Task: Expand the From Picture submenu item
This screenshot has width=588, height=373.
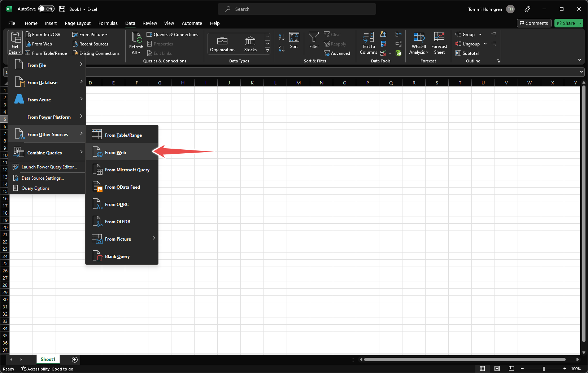Action: pyautogui.click(x=122, y=239)
